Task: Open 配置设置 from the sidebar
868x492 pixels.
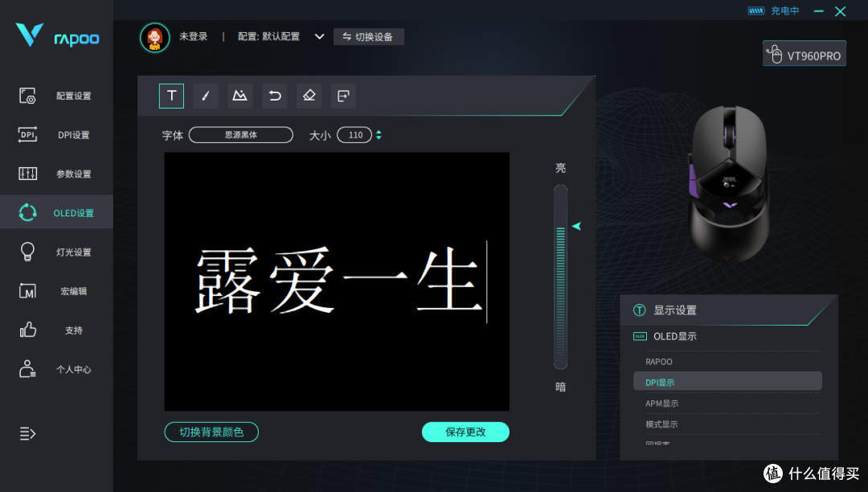Action: [x=56, y=96]
